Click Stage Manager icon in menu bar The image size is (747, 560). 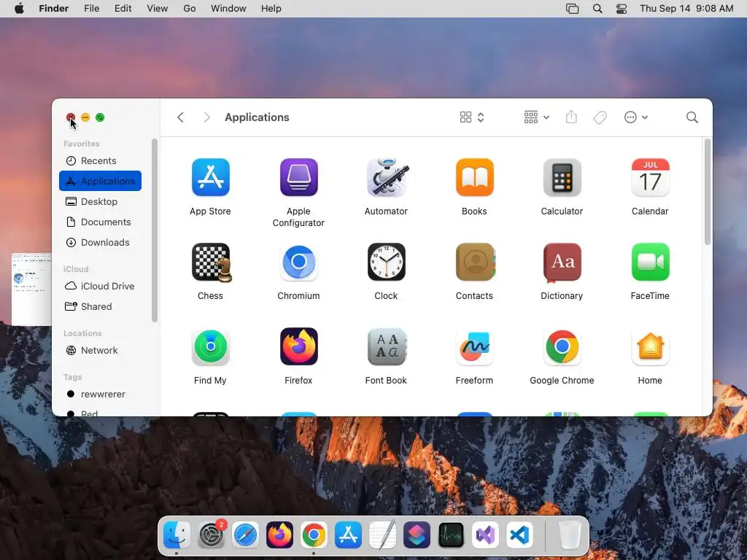click(572, 9)
